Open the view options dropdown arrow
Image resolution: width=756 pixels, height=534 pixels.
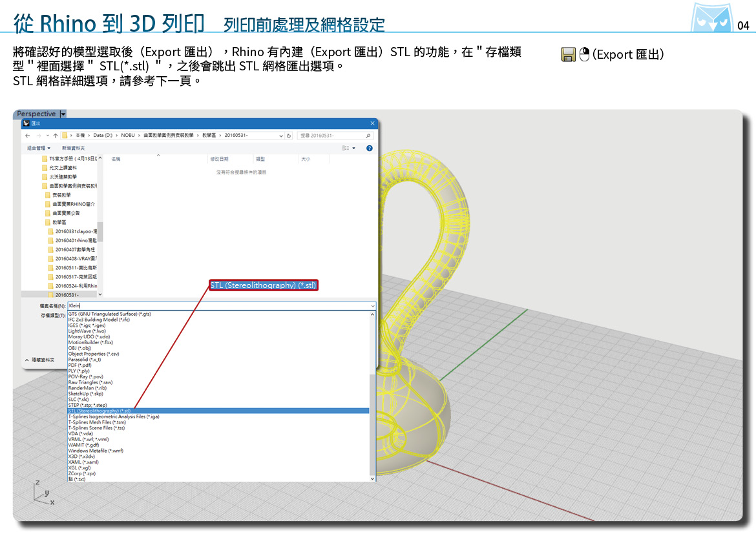pos(354,149)
